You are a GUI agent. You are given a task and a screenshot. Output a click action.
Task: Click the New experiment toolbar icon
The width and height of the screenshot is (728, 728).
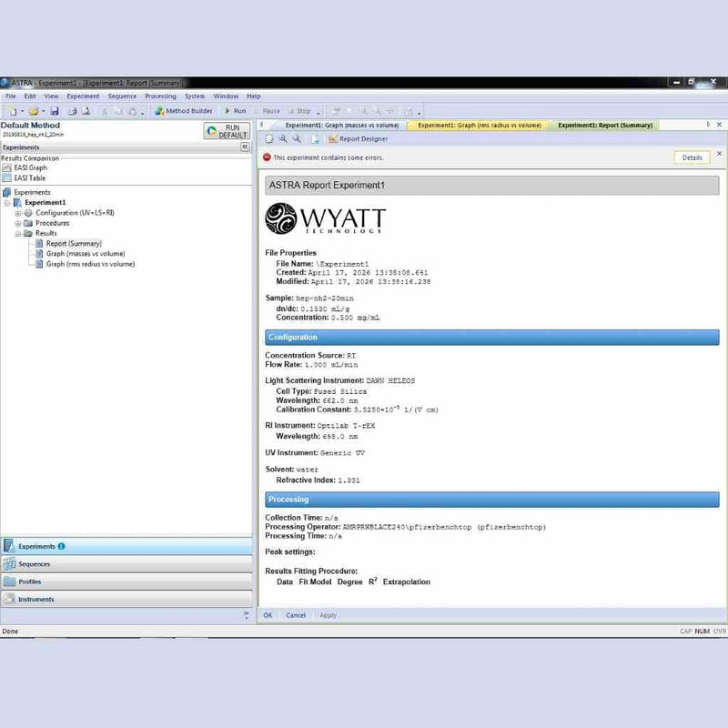click(x=13, y=111)
